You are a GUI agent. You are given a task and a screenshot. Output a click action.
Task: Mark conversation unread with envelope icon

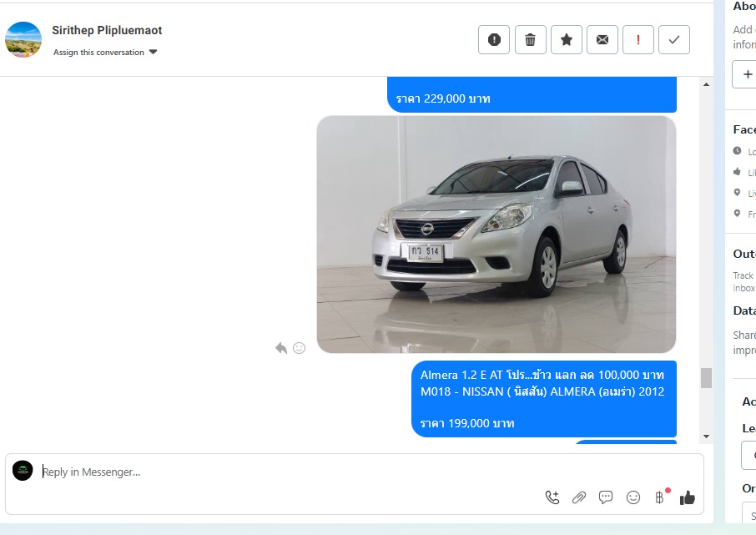[602, 39]
